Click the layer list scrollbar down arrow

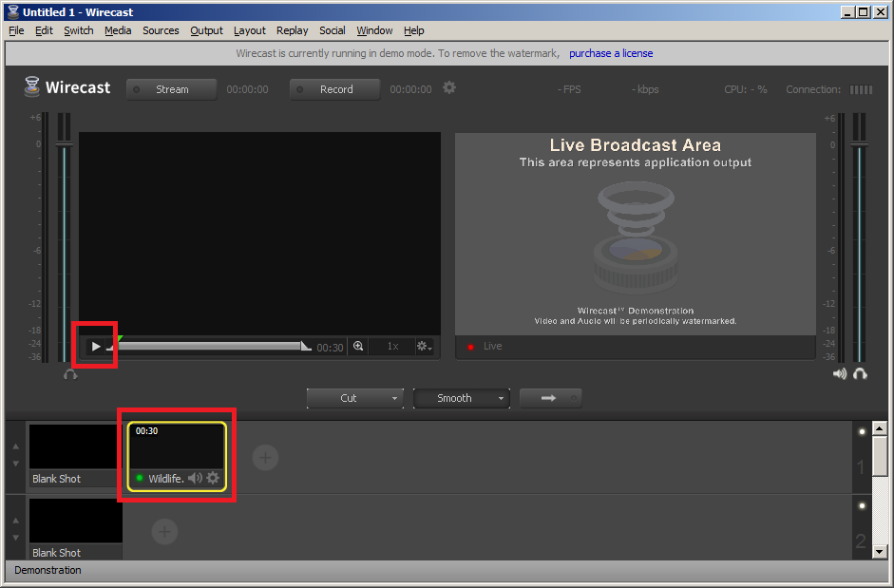880,552
